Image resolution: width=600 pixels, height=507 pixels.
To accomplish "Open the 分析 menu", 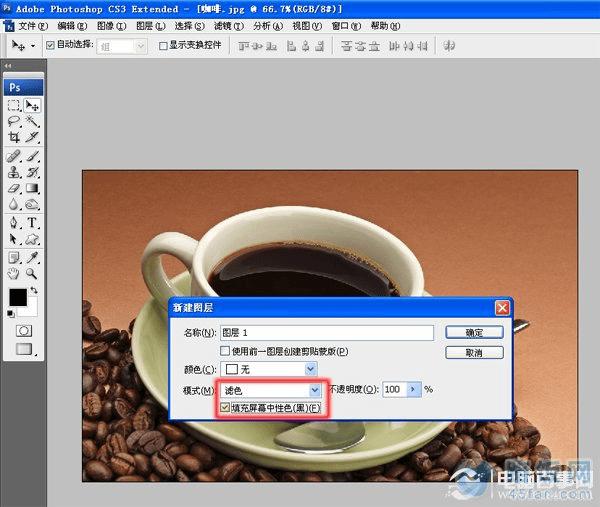I will [x=268, y=26].
